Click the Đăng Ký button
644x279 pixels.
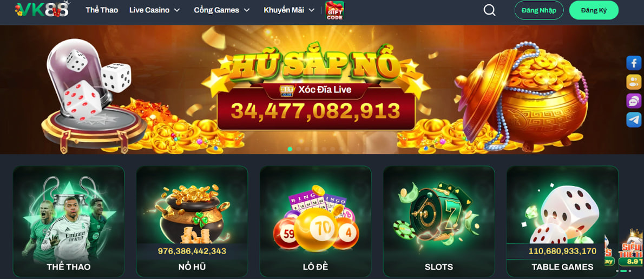tap(594, 10)
